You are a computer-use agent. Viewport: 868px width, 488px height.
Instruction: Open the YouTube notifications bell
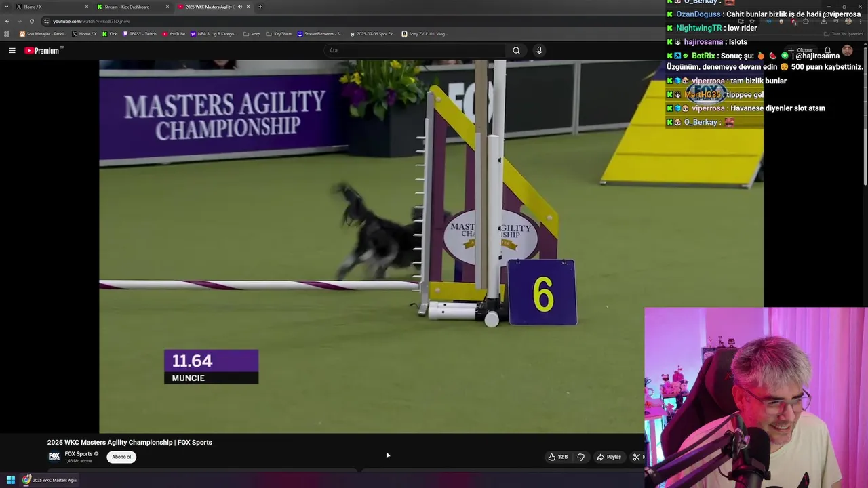(x=827, y=50)
